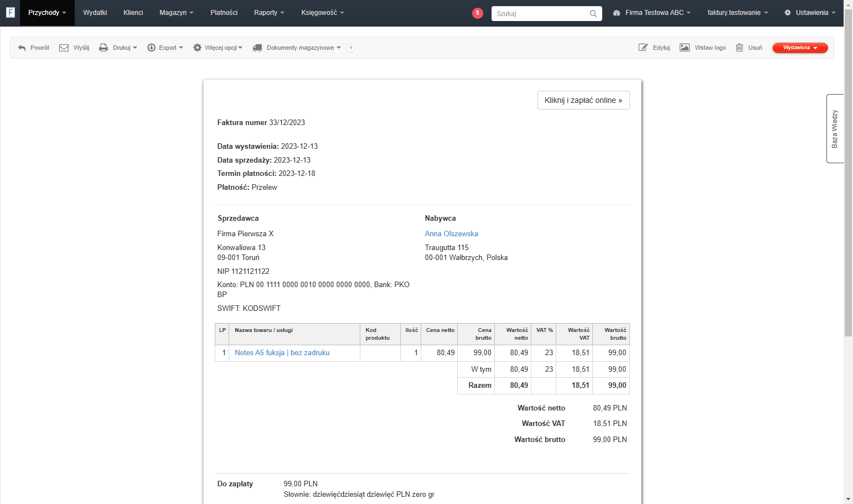This screenshot has width=853, height=504.
Task: Open the Wydatki menu item
Action: 95,13
